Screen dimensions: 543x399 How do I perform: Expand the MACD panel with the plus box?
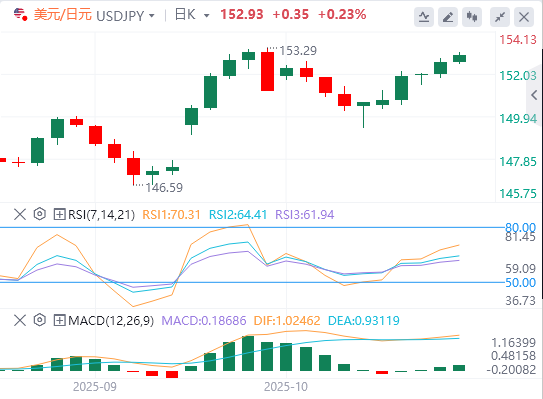(x=59, y=320)
